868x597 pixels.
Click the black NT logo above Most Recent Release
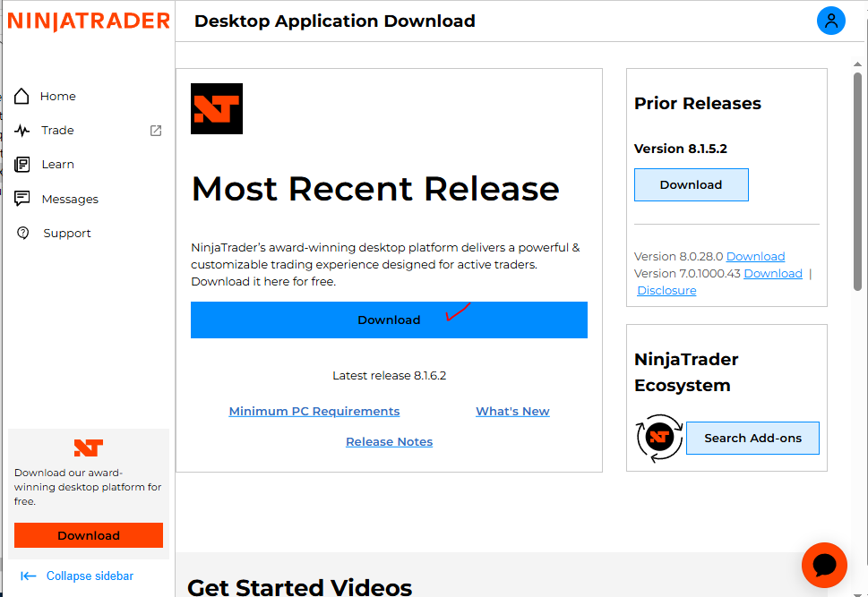217,108
